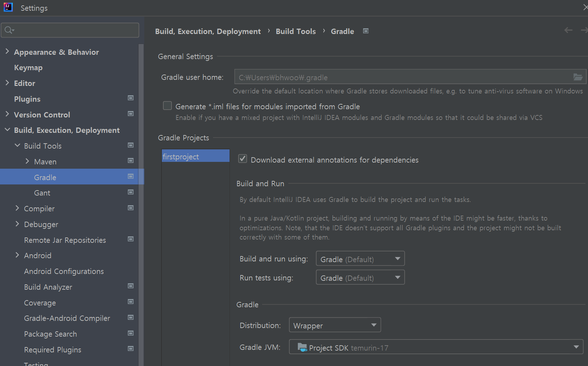Click project-settings icon next to Package Search
Viewport: 588px width, 366px height.
point(131,333)
